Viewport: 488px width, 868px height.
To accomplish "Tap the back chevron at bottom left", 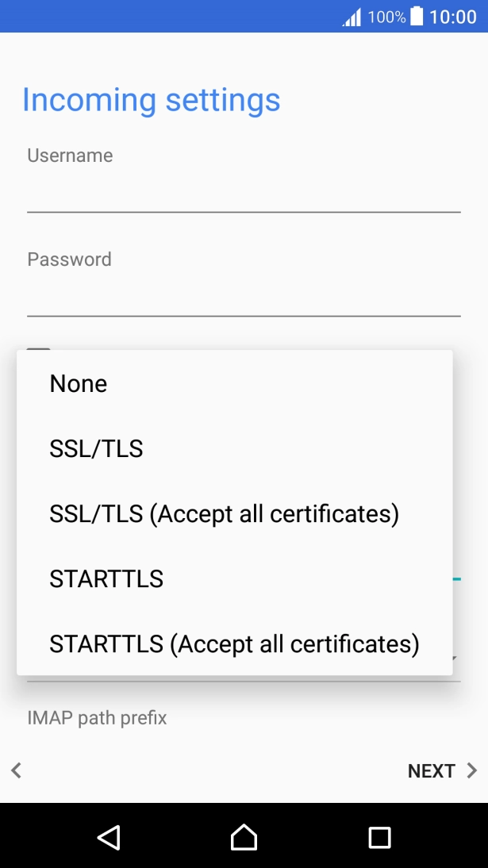I will pyautogui.click(x=16, y=770).
